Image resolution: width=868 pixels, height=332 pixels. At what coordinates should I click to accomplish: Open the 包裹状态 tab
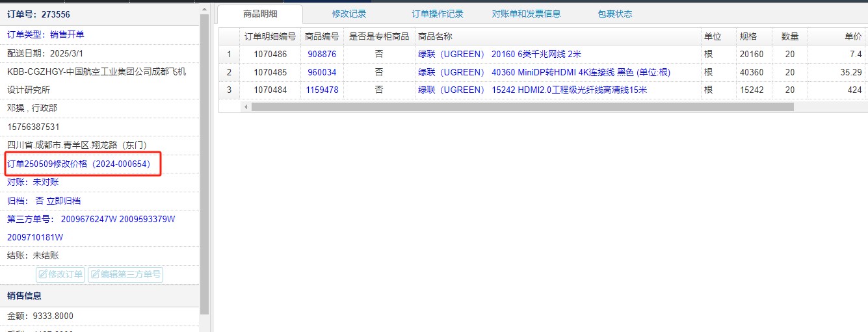(x=615, y=14)
